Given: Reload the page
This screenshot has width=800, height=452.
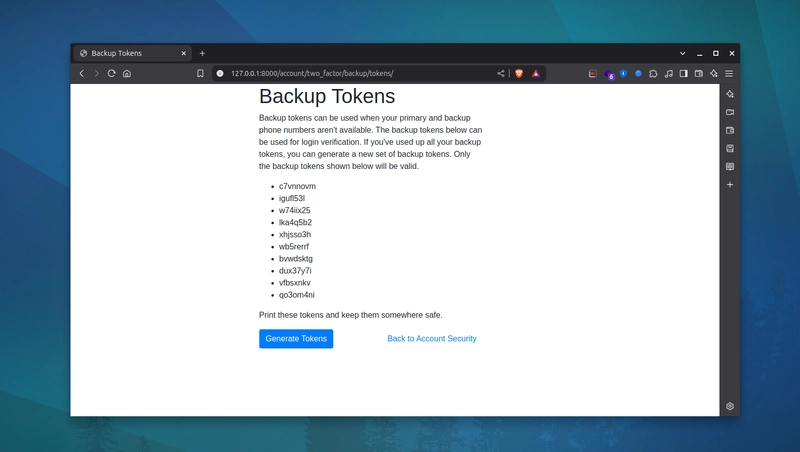Looking at the screenshot, I should [x=111, y=73].
